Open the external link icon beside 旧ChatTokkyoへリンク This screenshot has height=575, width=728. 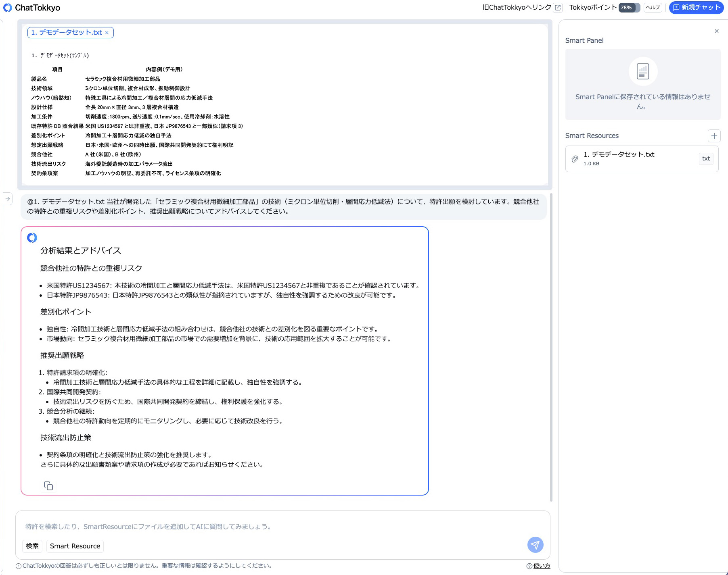click(x=558, y=8)
